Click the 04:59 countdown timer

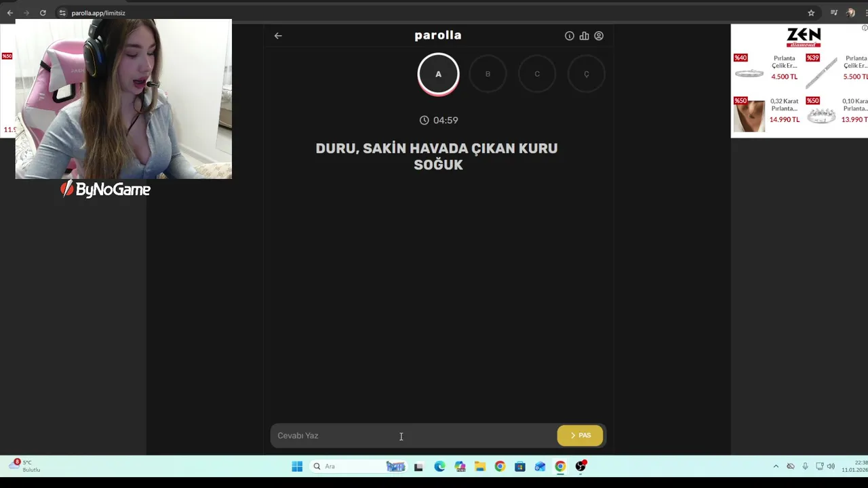439,120
